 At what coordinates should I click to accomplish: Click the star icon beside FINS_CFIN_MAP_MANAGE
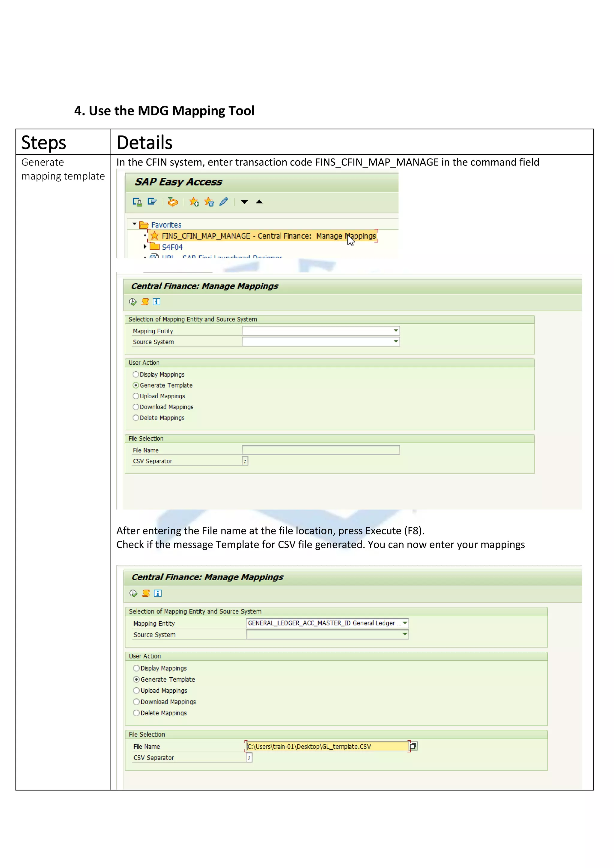pos(154,236)
